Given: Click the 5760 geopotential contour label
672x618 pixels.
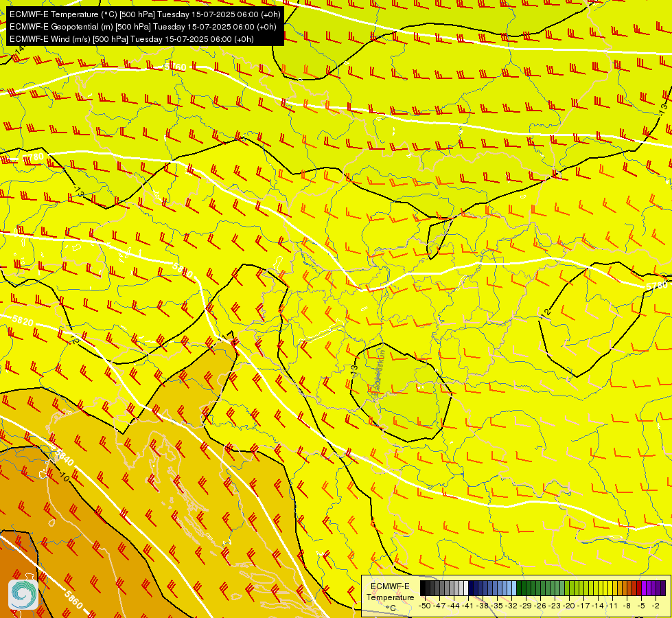Looking at the screenshot, I should [x=175, y=67].
